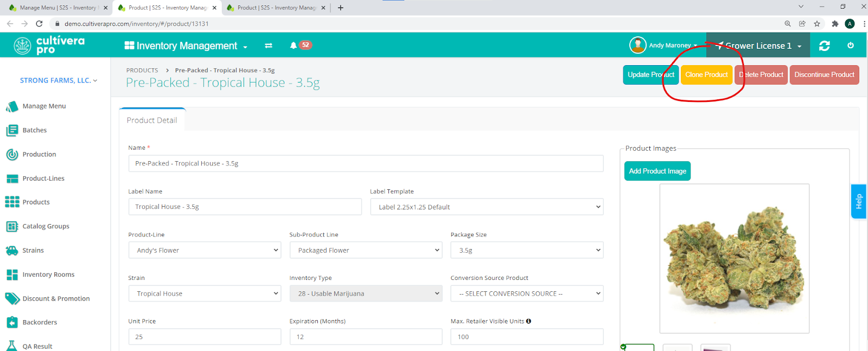Click the Cultivera Pro logo
The height and width of the screenshot is (351, 868).
pyautogui.click(x=49, y=46)
